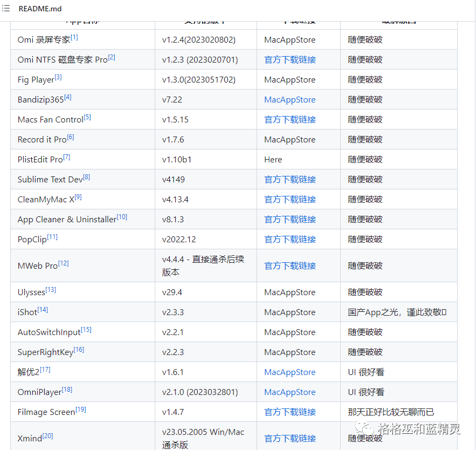Follow footnote [18] for OmniPlayer
The width and height of the screenshot is (476, 450).
tap(67, 390)
